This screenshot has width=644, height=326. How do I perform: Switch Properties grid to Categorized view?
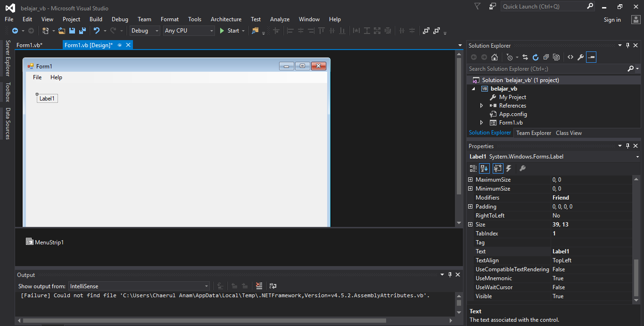[473, 168]
